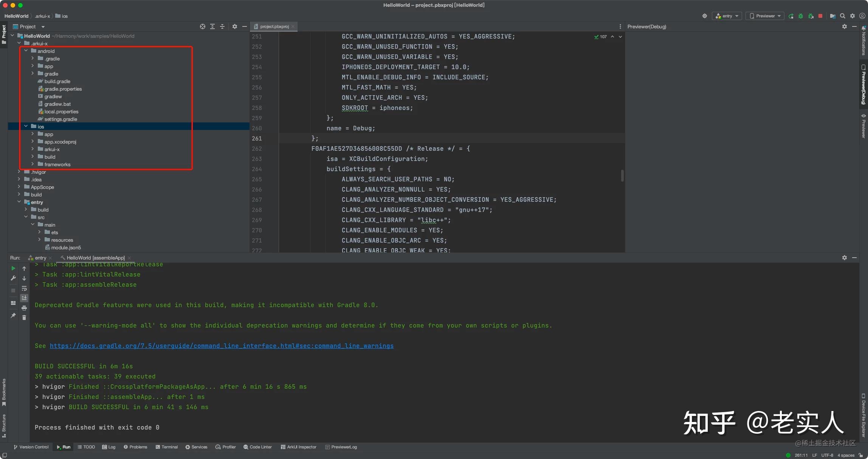
Task: Toggle pin tab in Run panel
Action: pos(13,315)
